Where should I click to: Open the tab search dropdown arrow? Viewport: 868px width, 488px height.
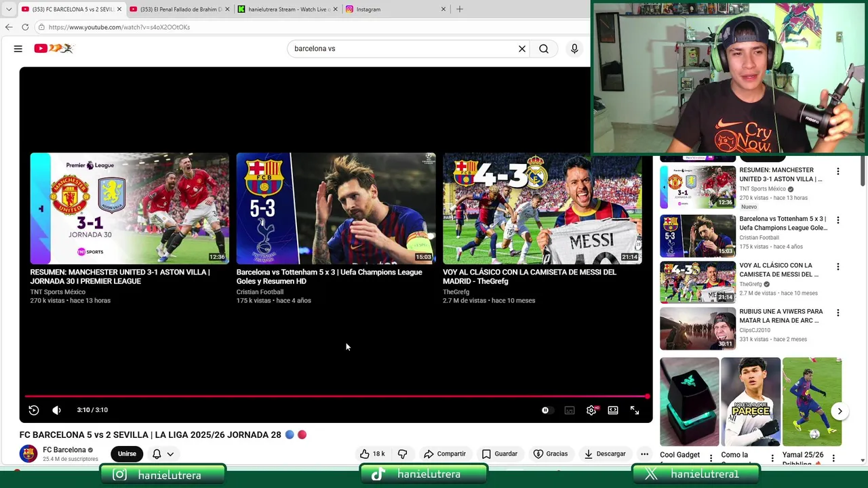point(8,9)
